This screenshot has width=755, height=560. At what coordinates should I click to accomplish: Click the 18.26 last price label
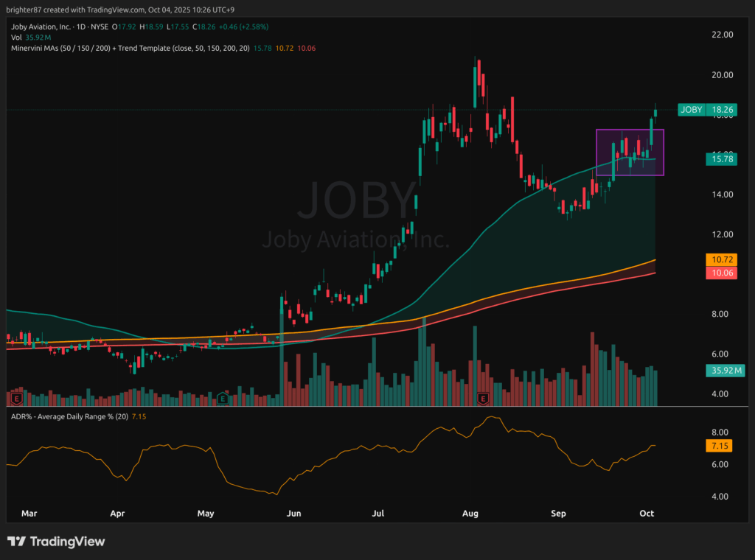pyautogui.click(x=720, y=110)
